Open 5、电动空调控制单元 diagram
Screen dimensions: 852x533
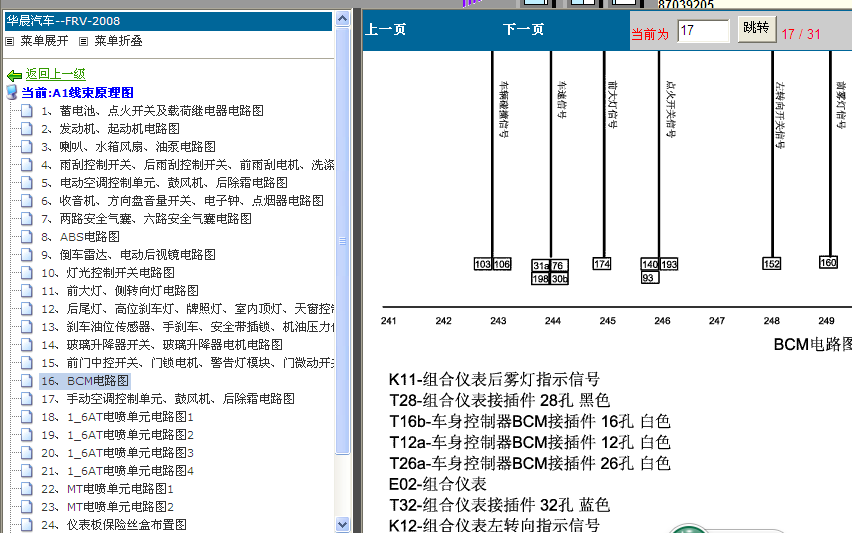click(x=164, y=183)
